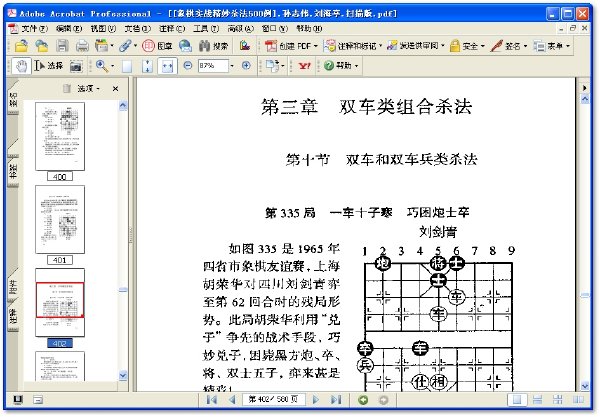
Task: Open the 帮助 toolbar dropdown
Action: point(341,66)
